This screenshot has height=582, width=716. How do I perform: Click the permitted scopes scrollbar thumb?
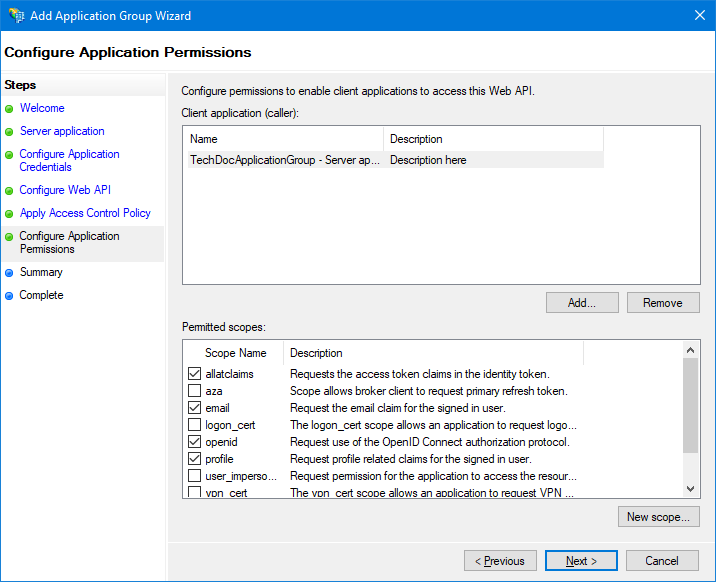coord(690,405)
